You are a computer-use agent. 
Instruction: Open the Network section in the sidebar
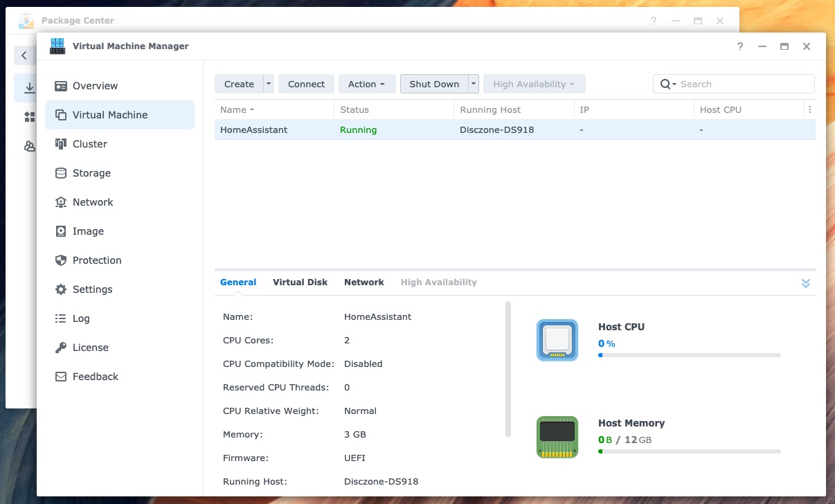tap(120, 202)
